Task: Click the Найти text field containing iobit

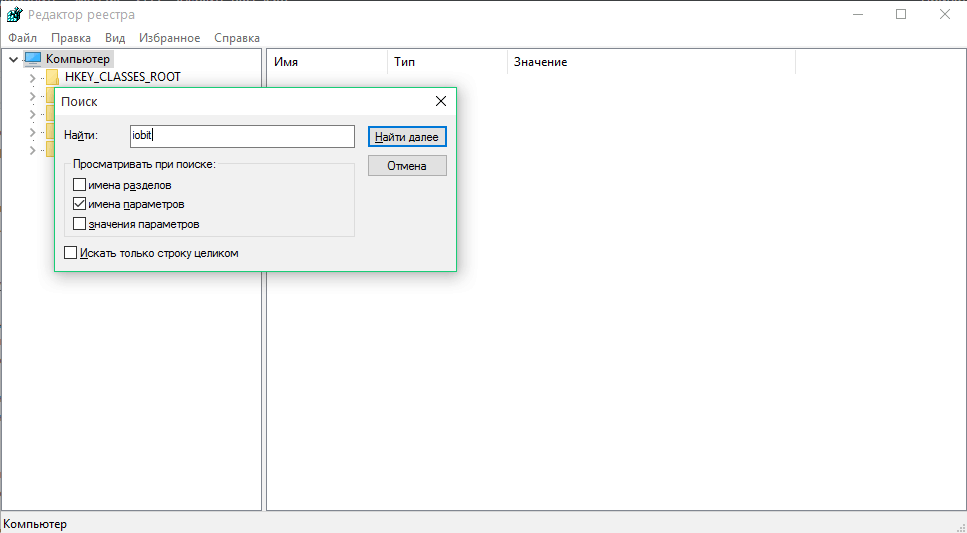Action: [x=242, y=136]
